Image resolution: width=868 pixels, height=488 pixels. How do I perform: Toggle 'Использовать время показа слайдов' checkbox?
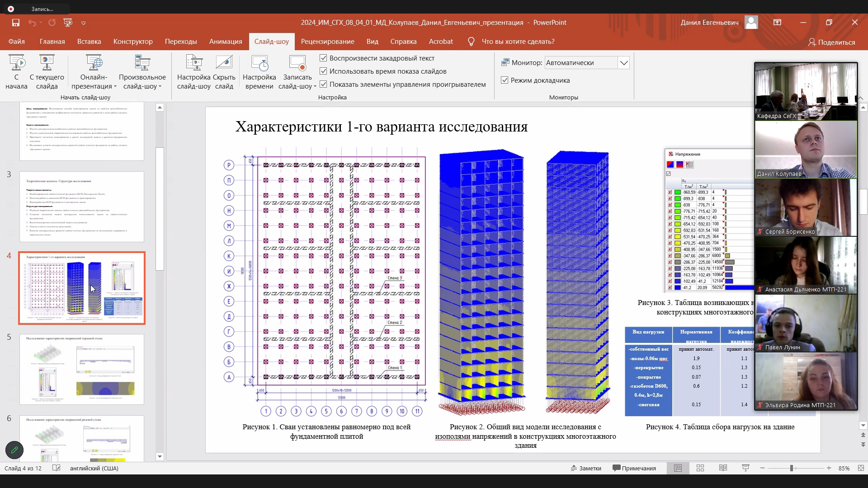point(323,71)
